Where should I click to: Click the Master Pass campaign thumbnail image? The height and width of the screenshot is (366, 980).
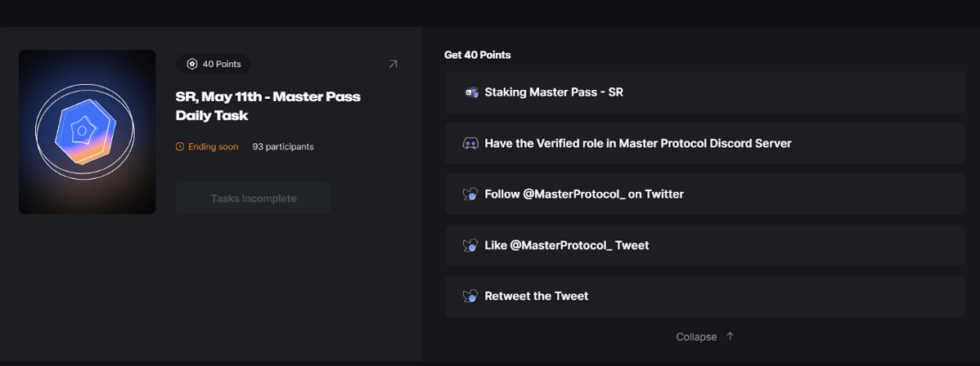point(88,132)
